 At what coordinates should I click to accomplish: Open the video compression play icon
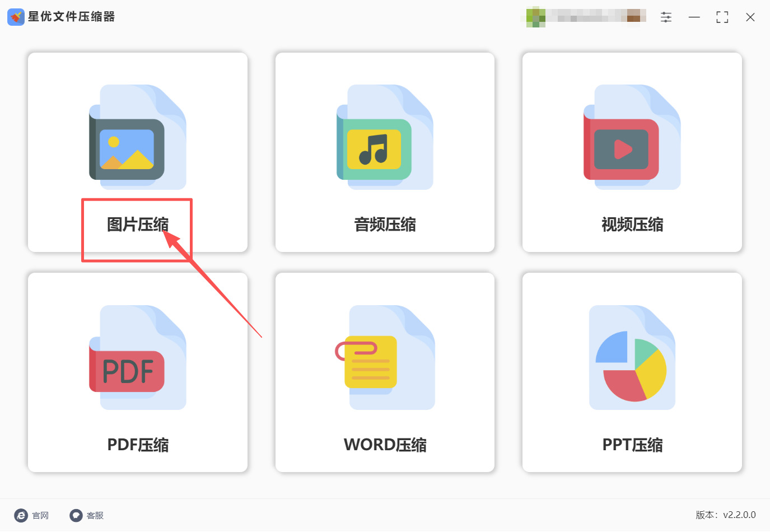(632, 137)
